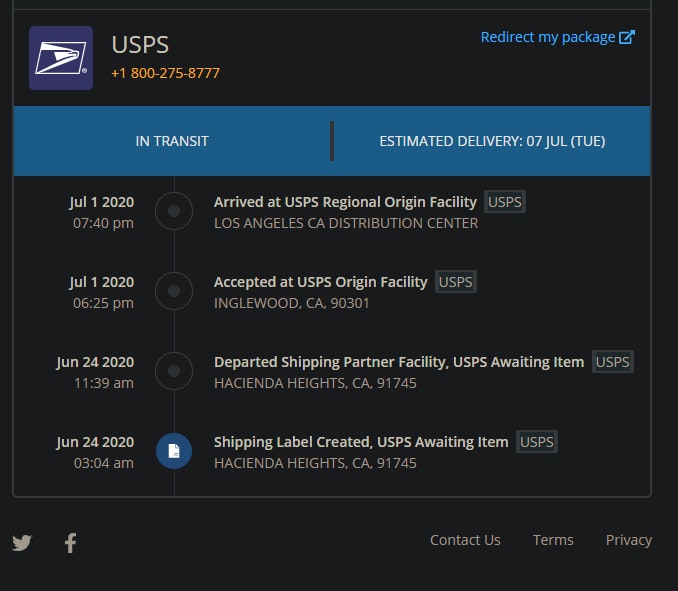The width and height of the screenshot is (678, 591).
Task: Open the Facebook icon link
Action: pos(70,543)
